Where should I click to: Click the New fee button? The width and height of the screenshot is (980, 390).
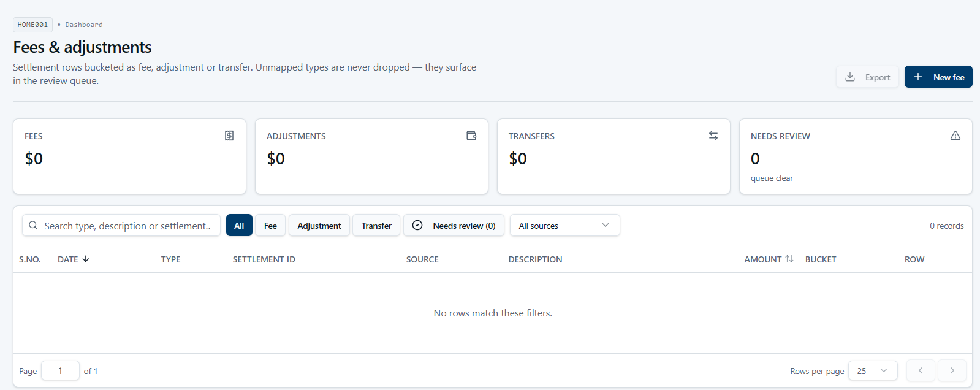(938, 77)
